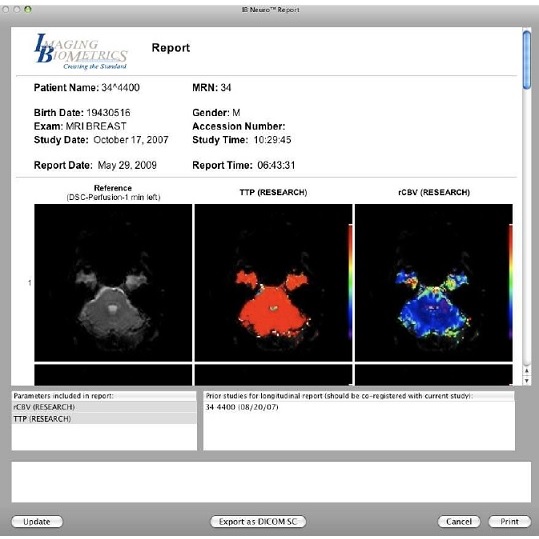Click the MRN value 34
Image resolution: width=539 pixels, height=539 pixels.
(x=226, y=88)
